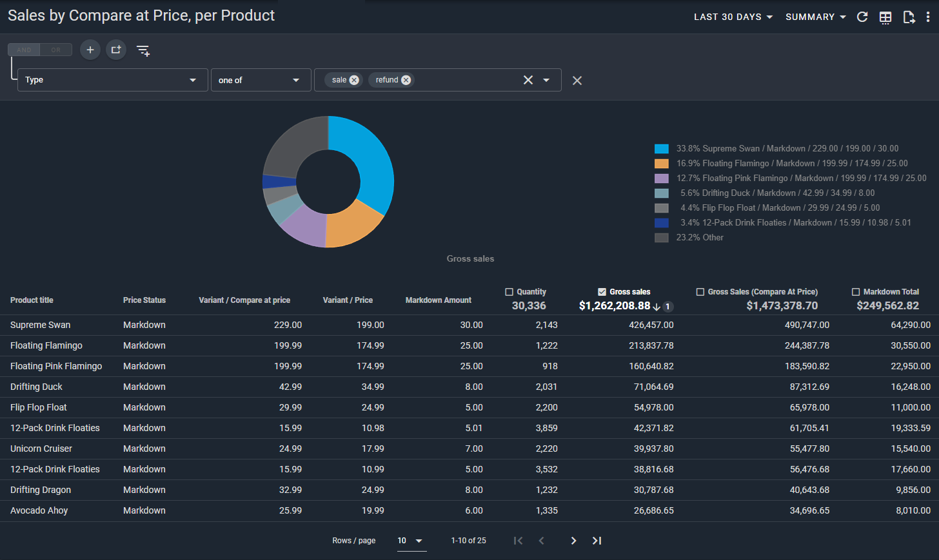This screenshot has width=939, height=560.
Task: Click the export report icon
Action: (909, 17)
